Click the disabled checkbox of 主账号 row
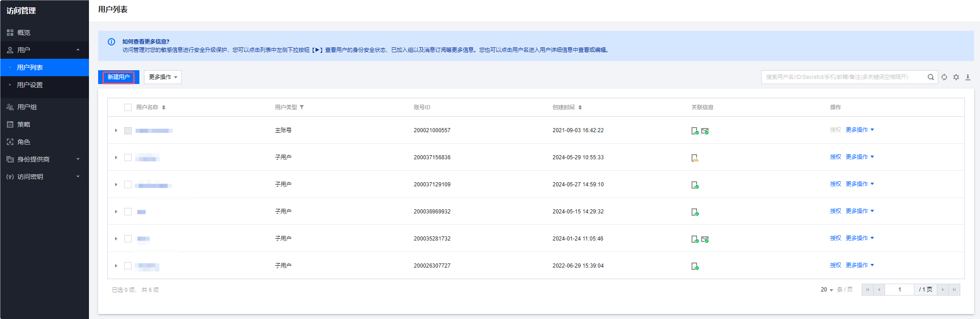980x319 pixels. pos(128,131)
